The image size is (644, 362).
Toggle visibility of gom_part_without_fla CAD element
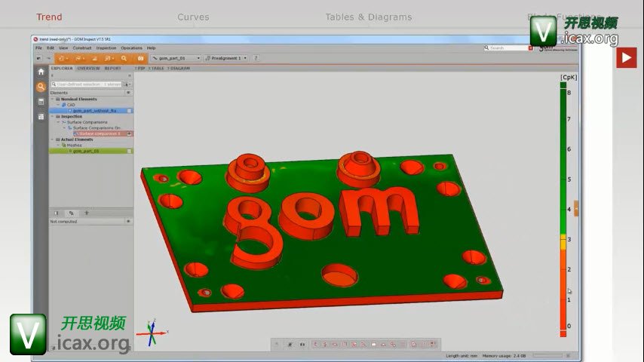[129, 110]
